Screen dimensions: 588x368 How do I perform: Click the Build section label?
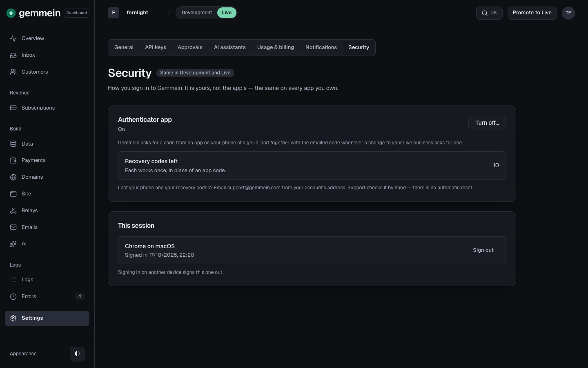(x=16, y=129)
